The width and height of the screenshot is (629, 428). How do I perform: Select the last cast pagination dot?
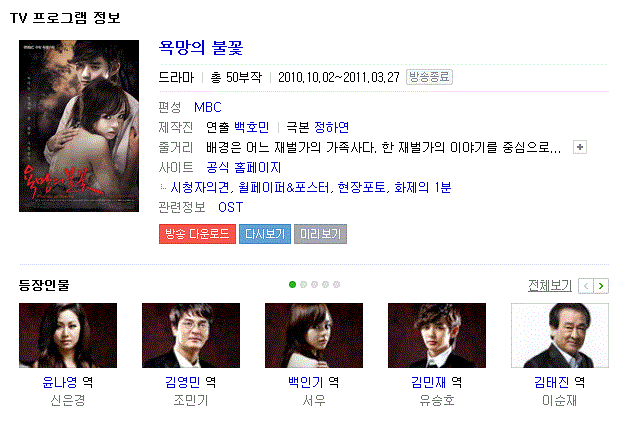336,284
